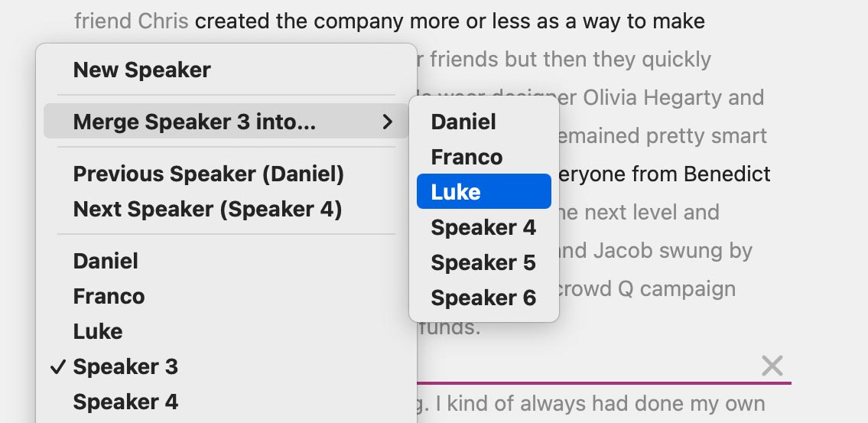
Task: Select Luke in the main speaker list
Action: coord(98,331)
